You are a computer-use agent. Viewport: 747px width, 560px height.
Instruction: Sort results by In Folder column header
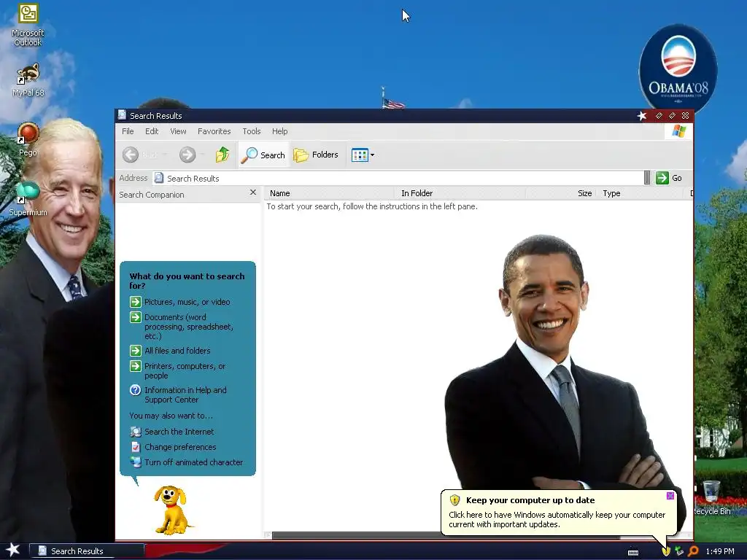pyautogui.click(x=460, y=193)
